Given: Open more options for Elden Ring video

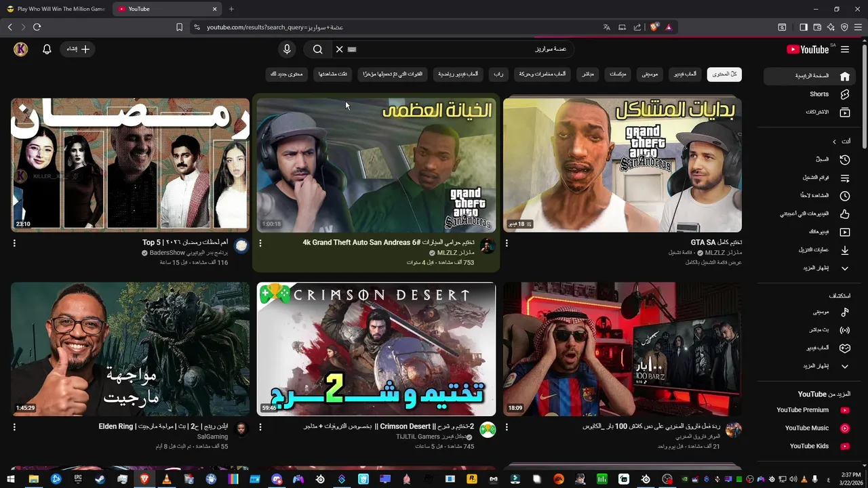Looking at the screenshot, I should click(x=14, y=427).
